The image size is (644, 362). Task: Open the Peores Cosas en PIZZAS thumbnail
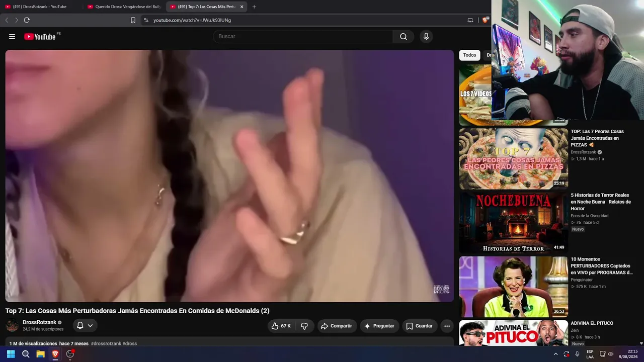pyautogui.click(x=514, y=159)
